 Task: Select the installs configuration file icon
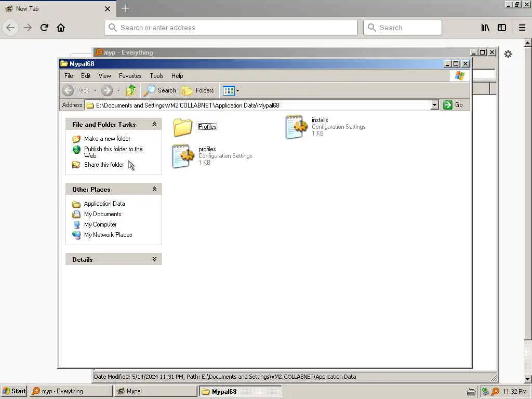(297, 127)
